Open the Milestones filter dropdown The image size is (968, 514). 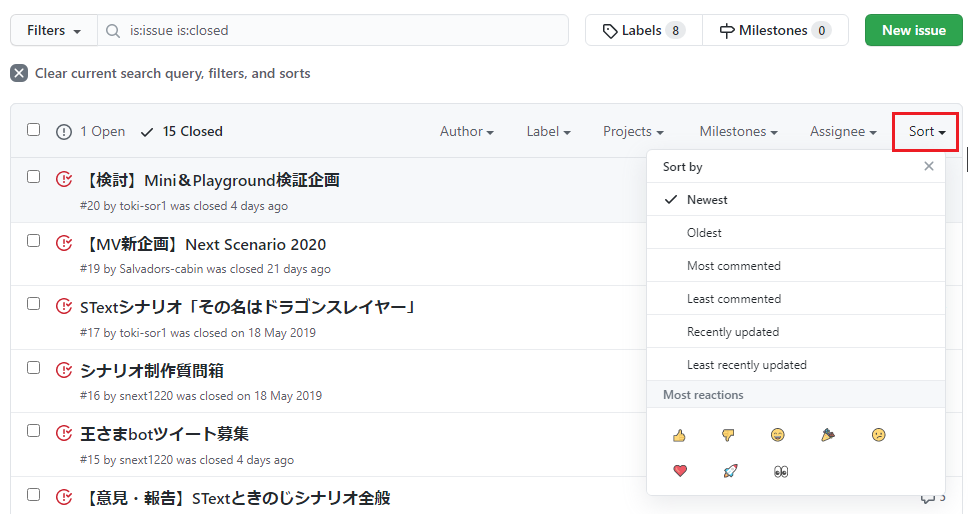click(738, 131)
